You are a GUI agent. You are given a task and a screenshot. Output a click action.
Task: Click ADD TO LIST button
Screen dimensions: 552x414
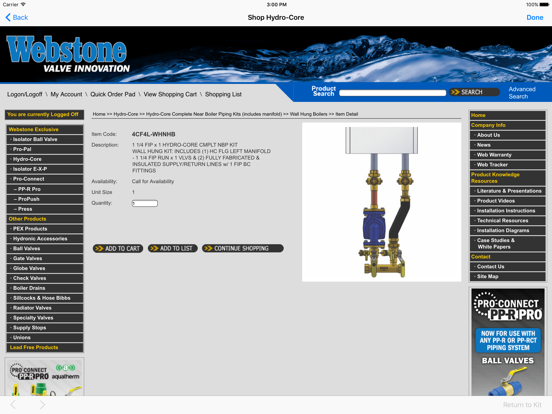[172, 249]
